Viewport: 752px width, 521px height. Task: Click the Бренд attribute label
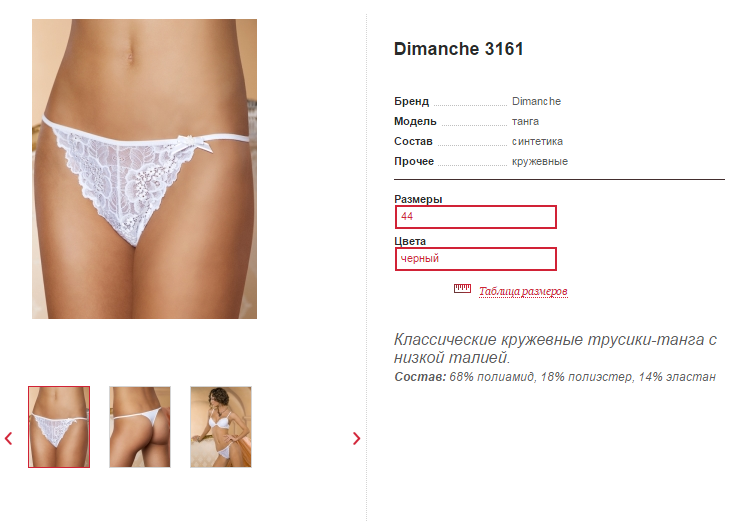411,101
